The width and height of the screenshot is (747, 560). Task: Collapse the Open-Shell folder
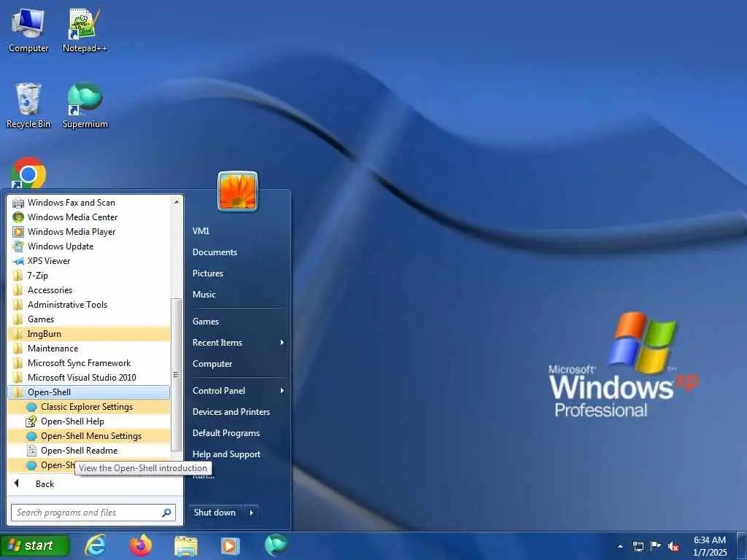(x=89, y=392)
